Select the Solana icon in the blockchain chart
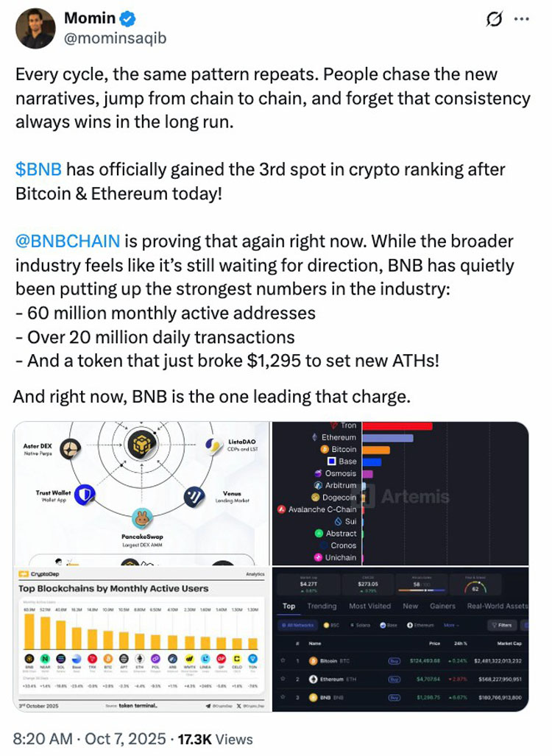Viewport: 552px width, 756px height. pyautogui.click(x=60, y=657)
